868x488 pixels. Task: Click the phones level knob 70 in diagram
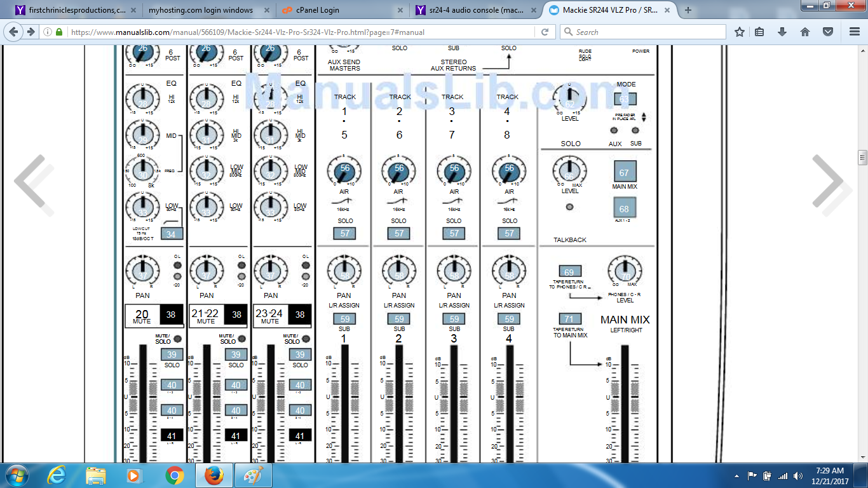coord(625,271)
